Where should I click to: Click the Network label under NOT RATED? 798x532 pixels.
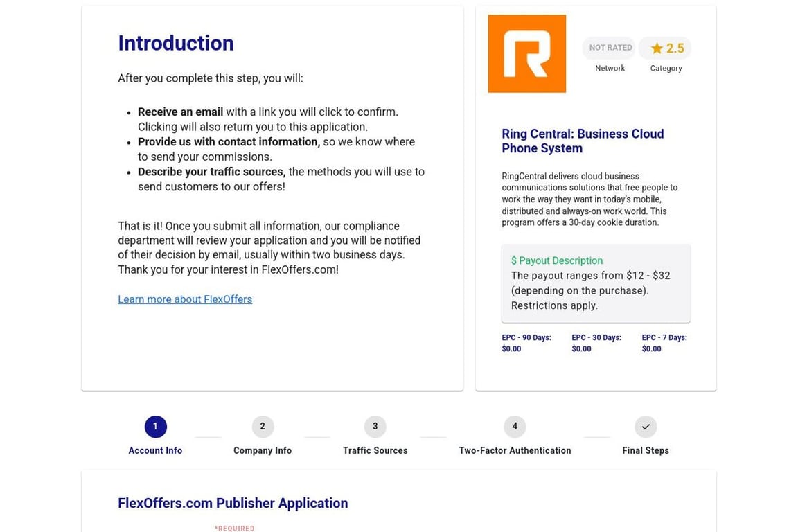point(610,68)
